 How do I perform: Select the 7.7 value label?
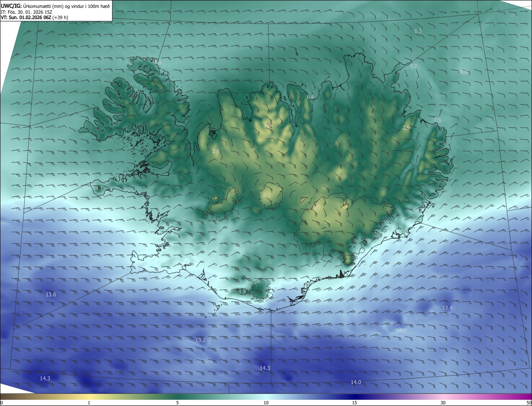[x=413, y=66]
